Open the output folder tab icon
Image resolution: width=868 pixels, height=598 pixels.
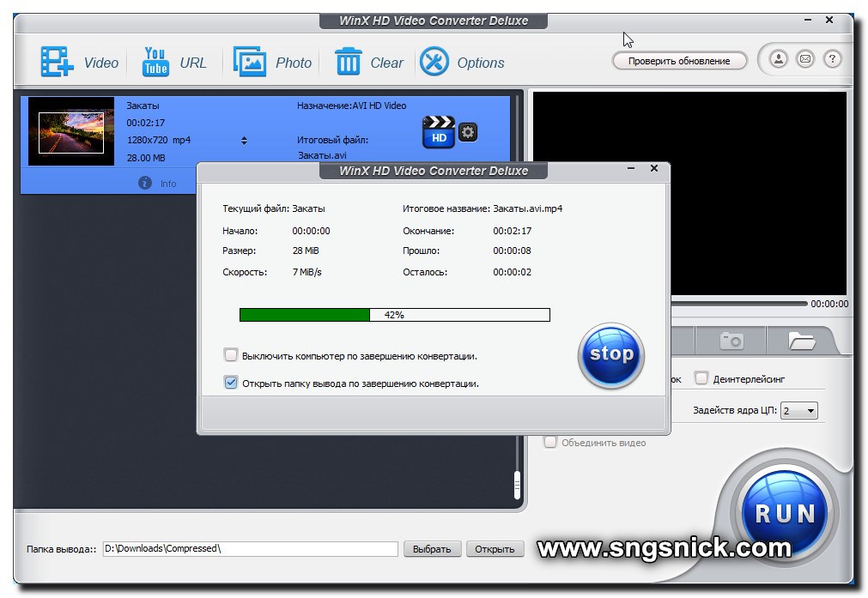(801, 340)
